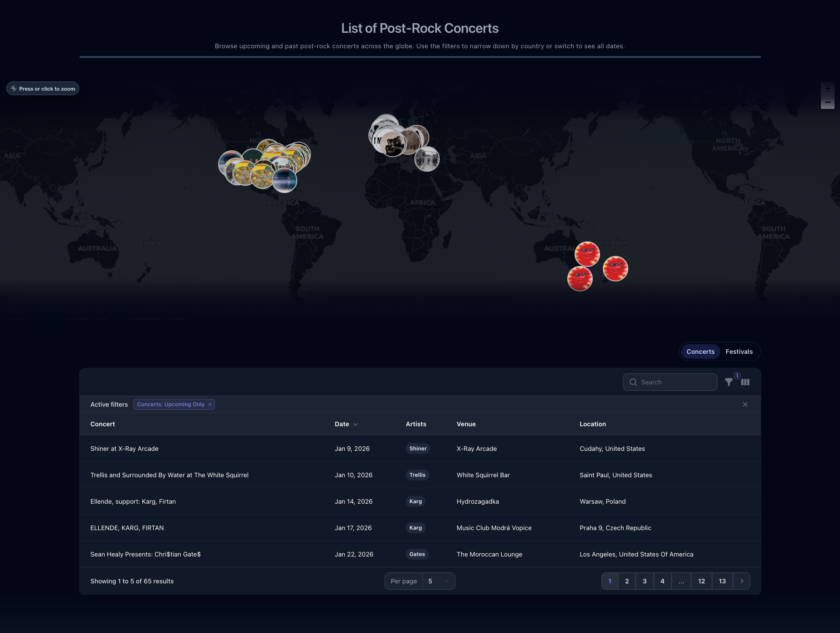Open the column visibility toggle icon
The height and width of the screenshot is (633, 840).
(745, 383)
